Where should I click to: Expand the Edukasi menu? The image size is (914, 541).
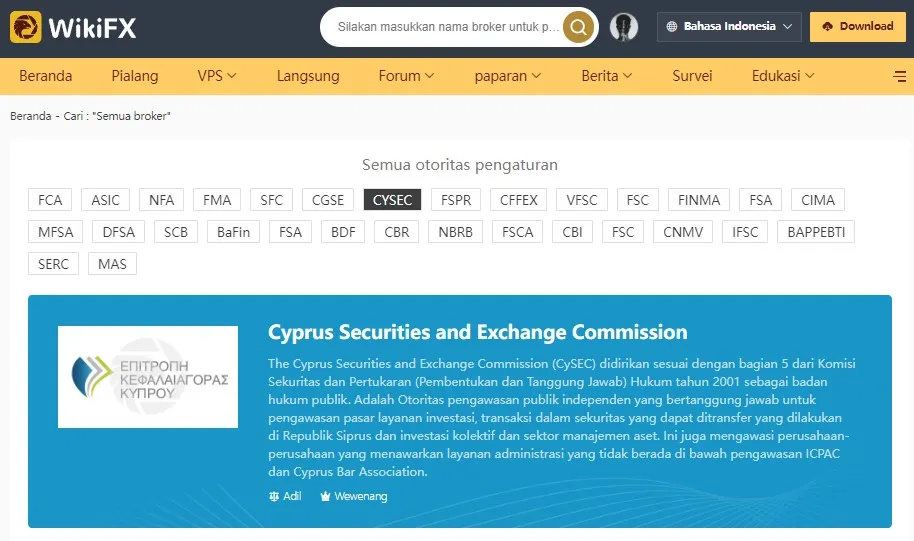tap(783, 76)
